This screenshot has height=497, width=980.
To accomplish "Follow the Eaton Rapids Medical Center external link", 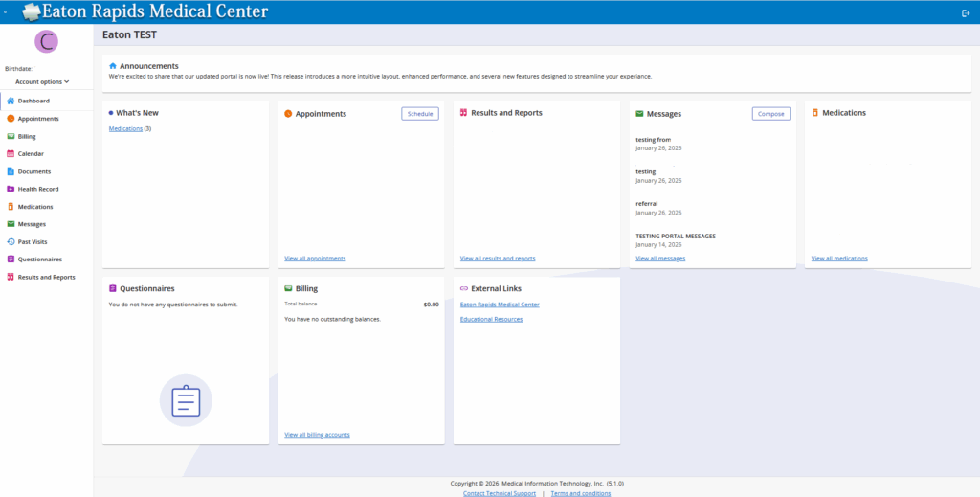I will [x=500, y=305].
